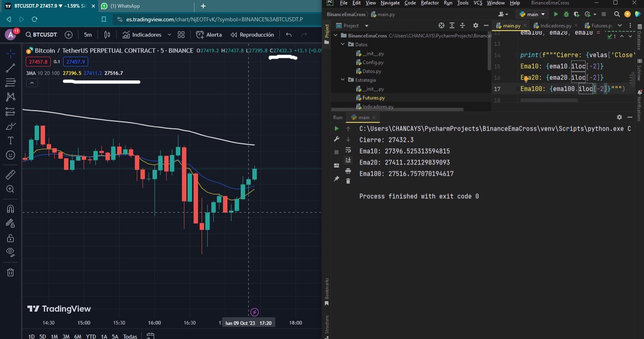This screenshot has width=644, height=339.
Task: Open the prediction and measurement tools
Action: pos(10,112)
